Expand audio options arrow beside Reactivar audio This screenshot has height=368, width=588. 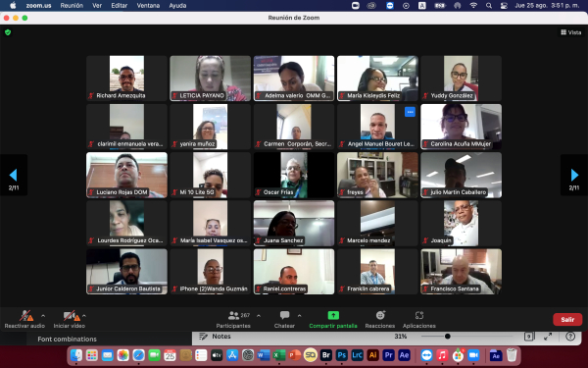[43, 316]
